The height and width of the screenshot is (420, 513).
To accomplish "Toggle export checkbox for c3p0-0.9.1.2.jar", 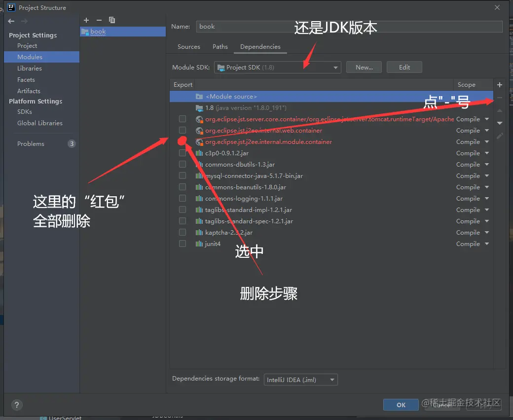I will point(183,153).
